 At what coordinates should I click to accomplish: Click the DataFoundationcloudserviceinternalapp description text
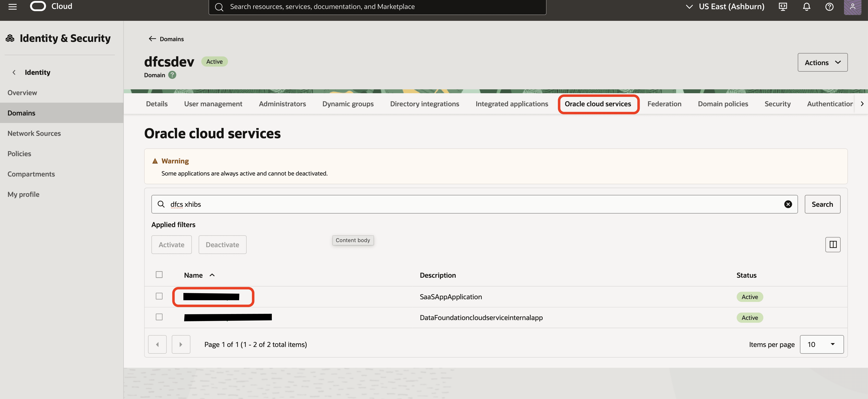(481, 317)
